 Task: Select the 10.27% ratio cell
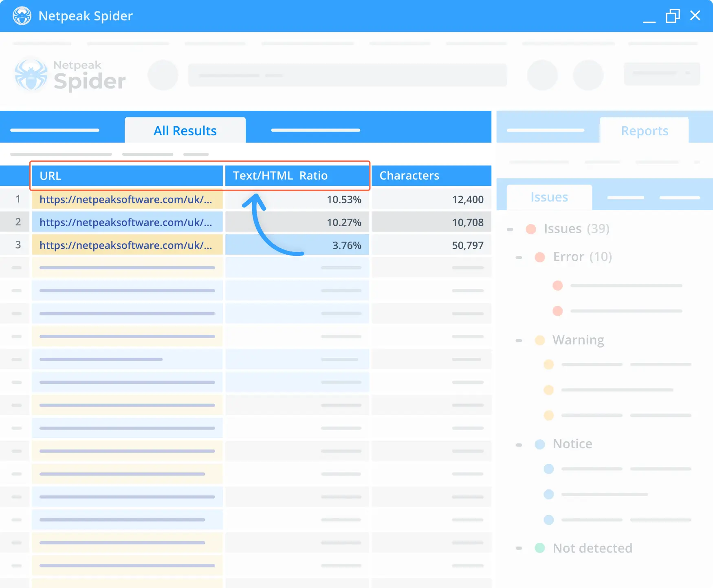coord(297,222)
